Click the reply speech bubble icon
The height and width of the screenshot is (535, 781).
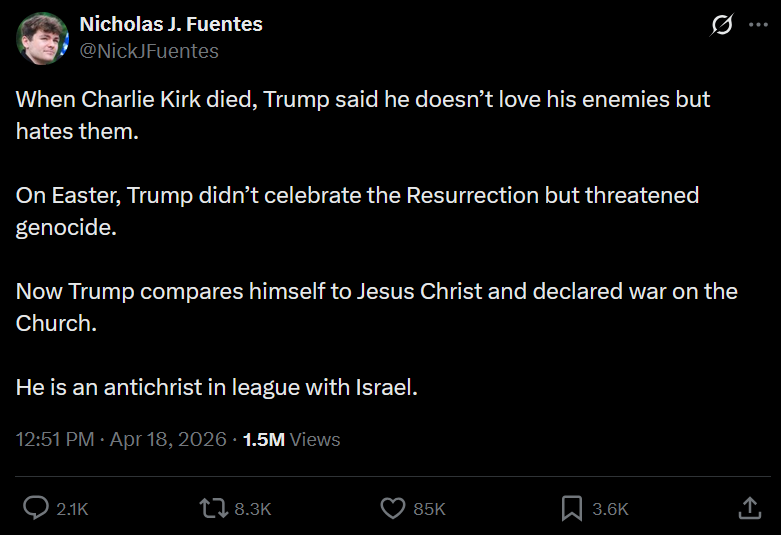tap(36, 508)
